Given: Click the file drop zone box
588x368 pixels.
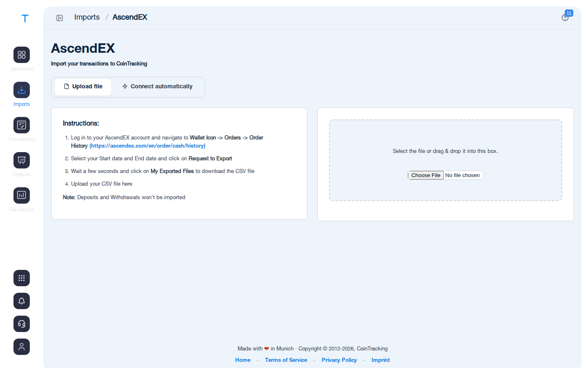Looking at the screenshot, I should [445, 160].
